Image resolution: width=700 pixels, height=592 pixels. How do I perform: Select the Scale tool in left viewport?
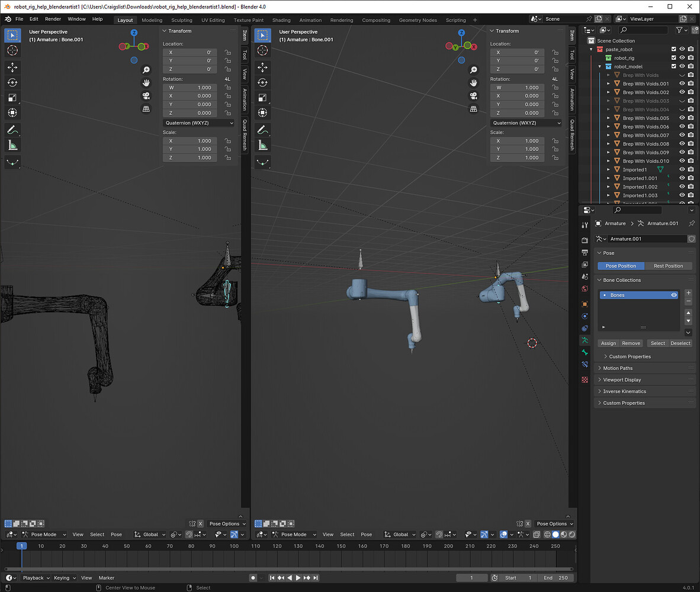point(12,98)
